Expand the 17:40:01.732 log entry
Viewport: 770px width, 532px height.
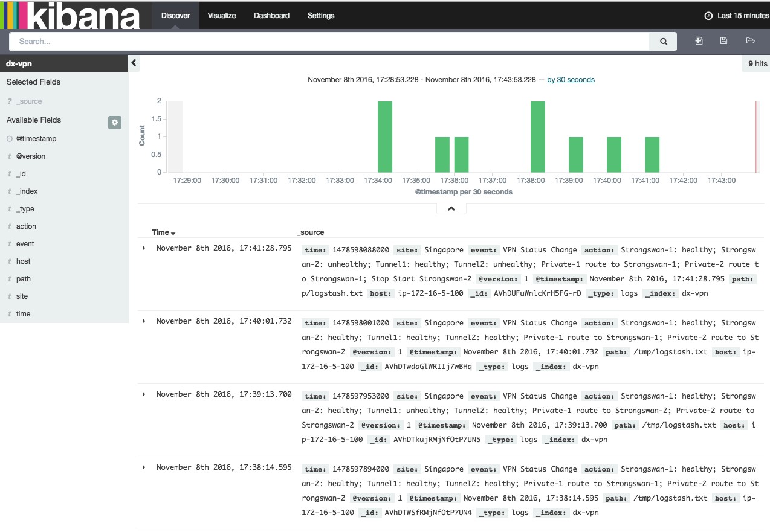[144, 321]
